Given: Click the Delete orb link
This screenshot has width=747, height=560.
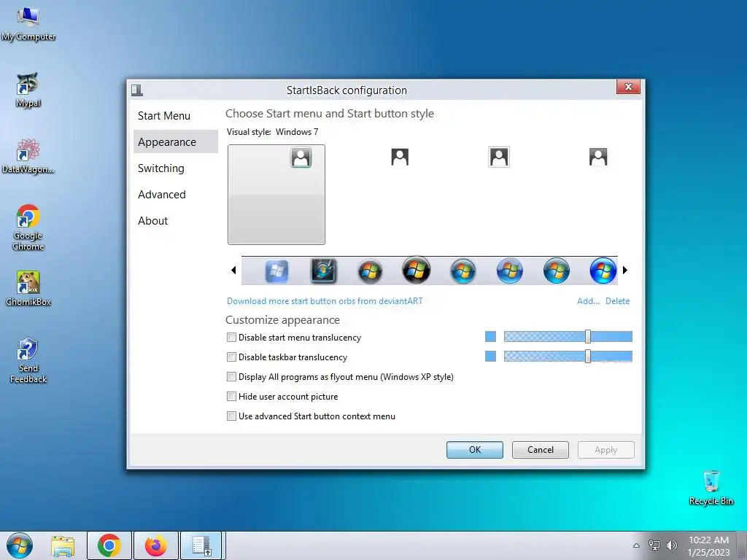Looking at the screenshot, I should coord(617,301).
